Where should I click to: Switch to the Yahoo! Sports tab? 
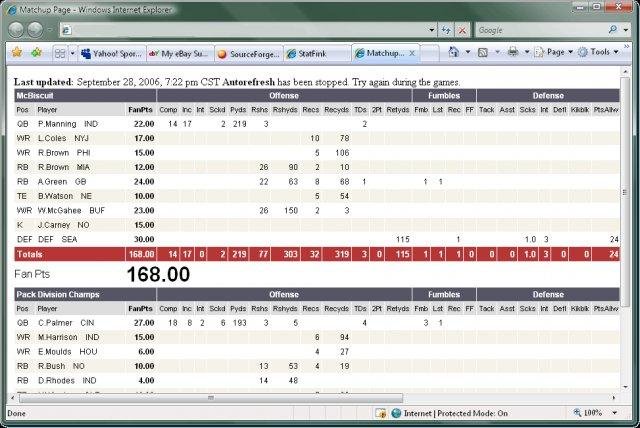112,53
